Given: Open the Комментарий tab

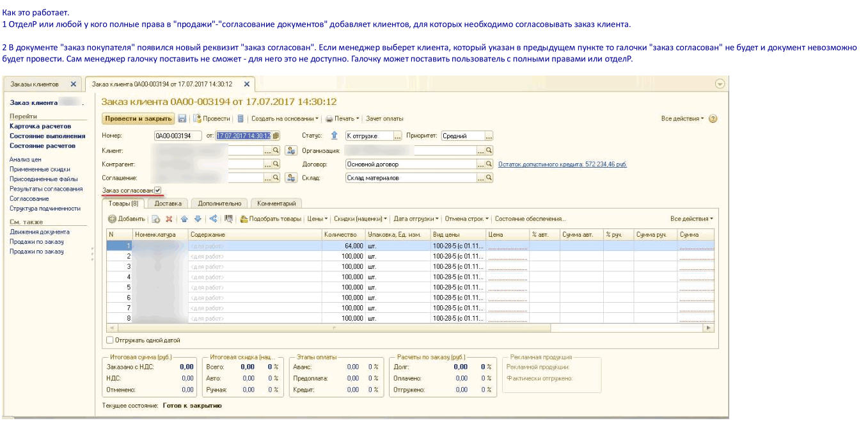Looking at the screenshot, I should point(276,204).
